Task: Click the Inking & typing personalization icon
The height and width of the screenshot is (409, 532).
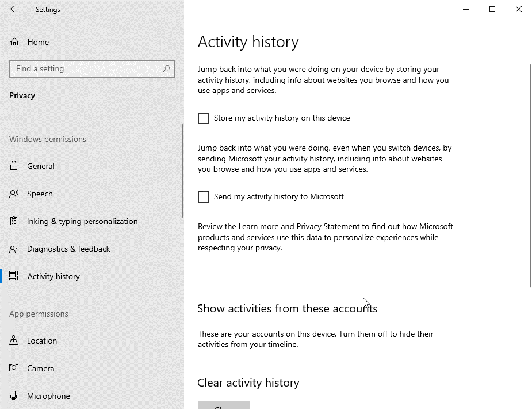Action: point(14,221)
